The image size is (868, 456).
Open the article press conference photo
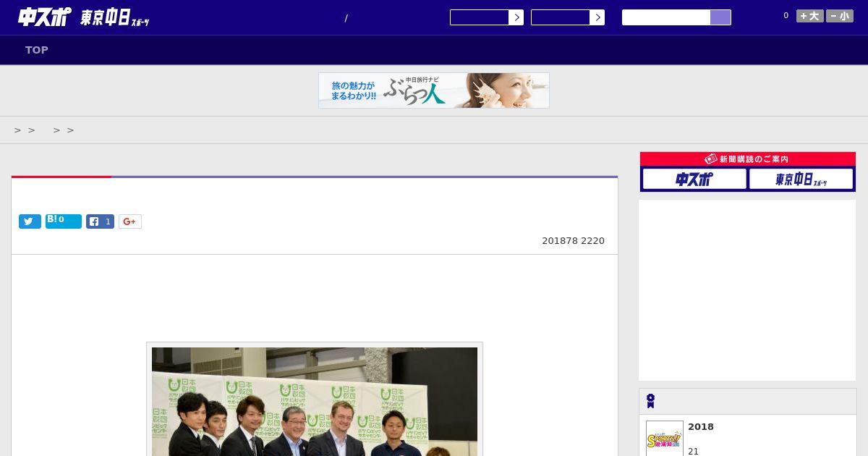point(315,401)
